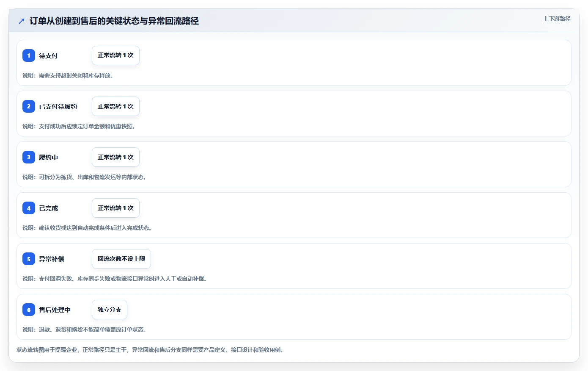Click step number badge 2 for 已支付待履约

pos(29,106)
